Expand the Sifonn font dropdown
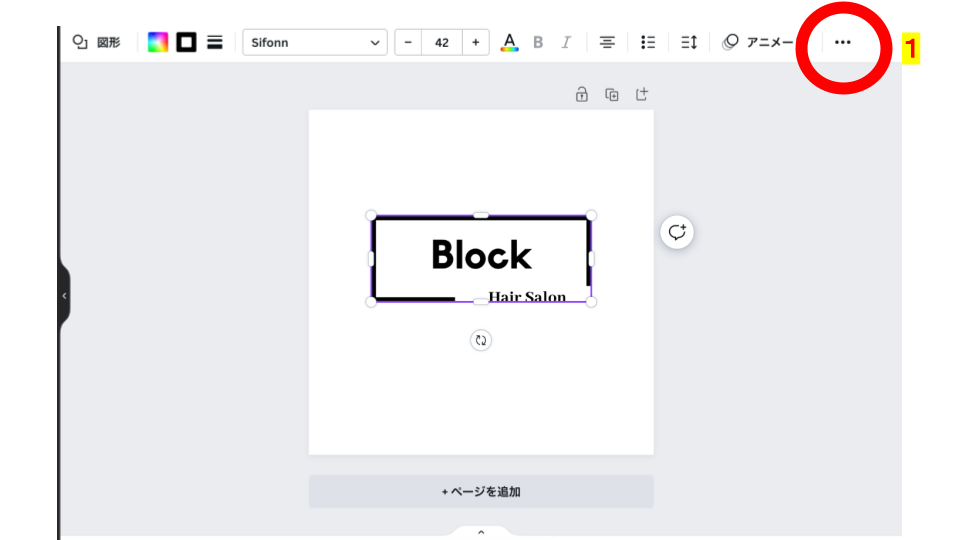Viewport: 960px width, 540px height. (x=315, y=42)
